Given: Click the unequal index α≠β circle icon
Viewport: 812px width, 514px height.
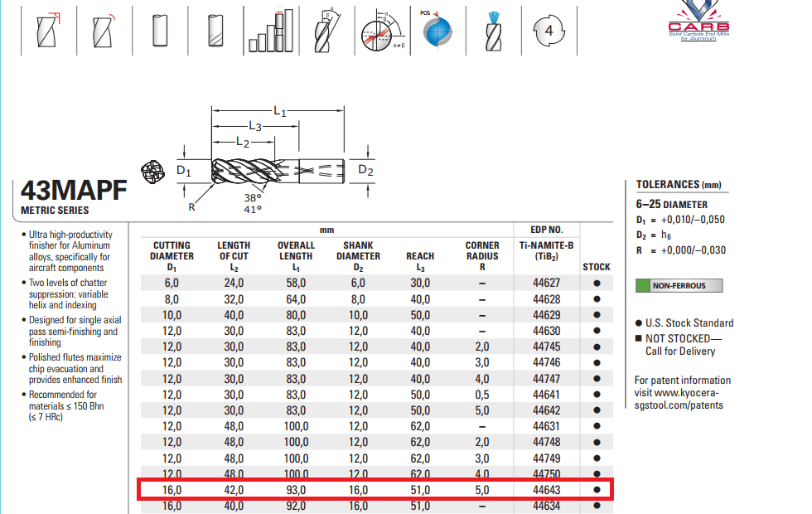Looking at the screenshot, I should tap(383, 31).
